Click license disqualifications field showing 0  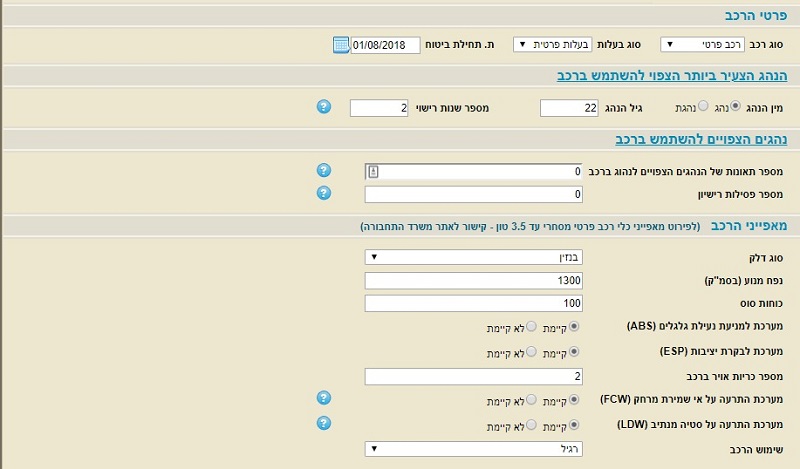click(x=473, y=194)
